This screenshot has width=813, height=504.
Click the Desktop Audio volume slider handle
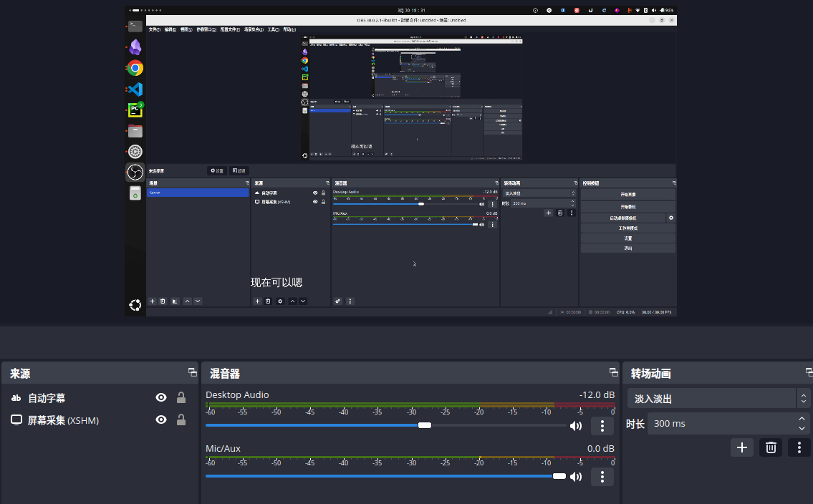pos(425,425)
